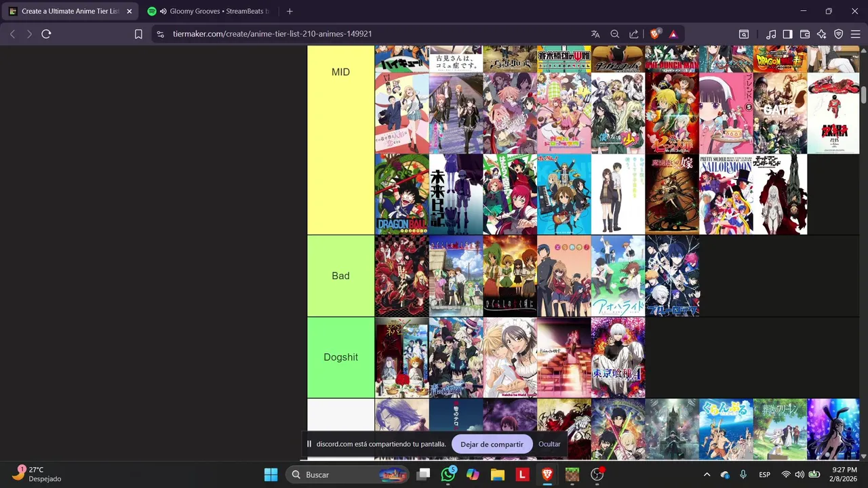Click the translate page icon
This screenshot has height=488, width=868.
pos(595,34)
